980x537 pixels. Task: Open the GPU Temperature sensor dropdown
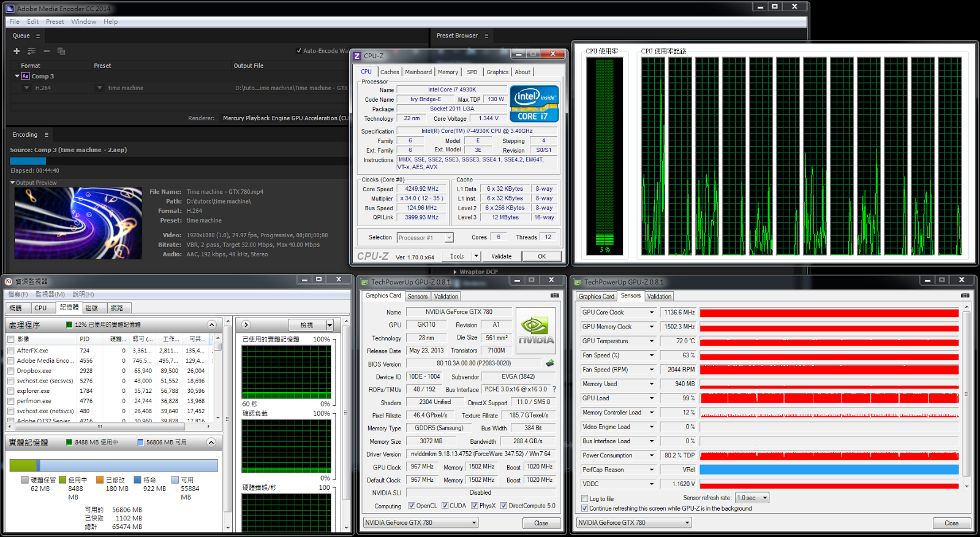tap(652, 341)
